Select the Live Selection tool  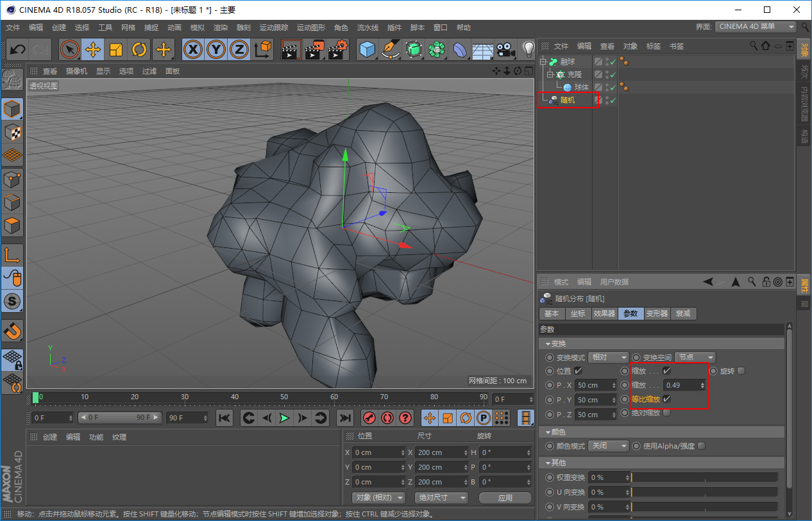click(70, 49)
